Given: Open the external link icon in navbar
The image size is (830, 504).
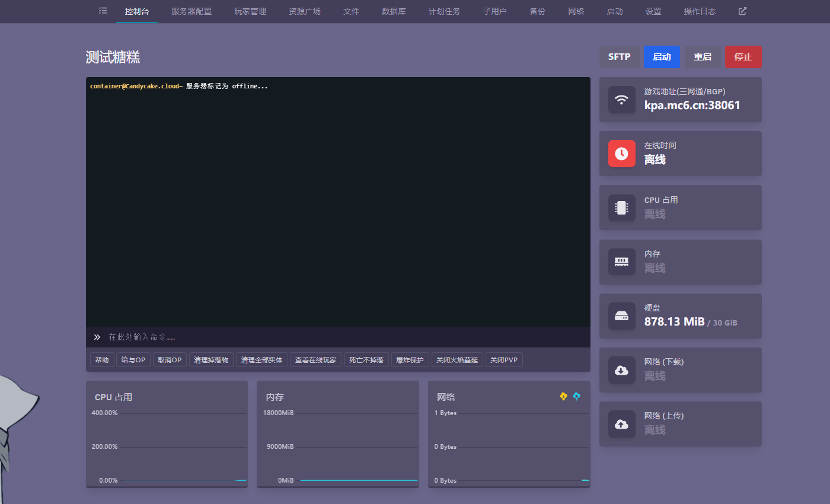Looking at the screenshot, I should coord(742,11).
